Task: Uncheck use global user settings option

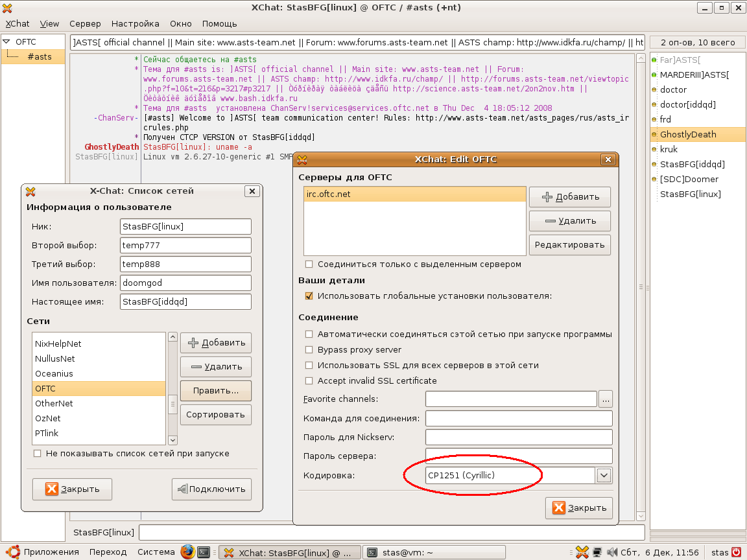Action: 309,296
